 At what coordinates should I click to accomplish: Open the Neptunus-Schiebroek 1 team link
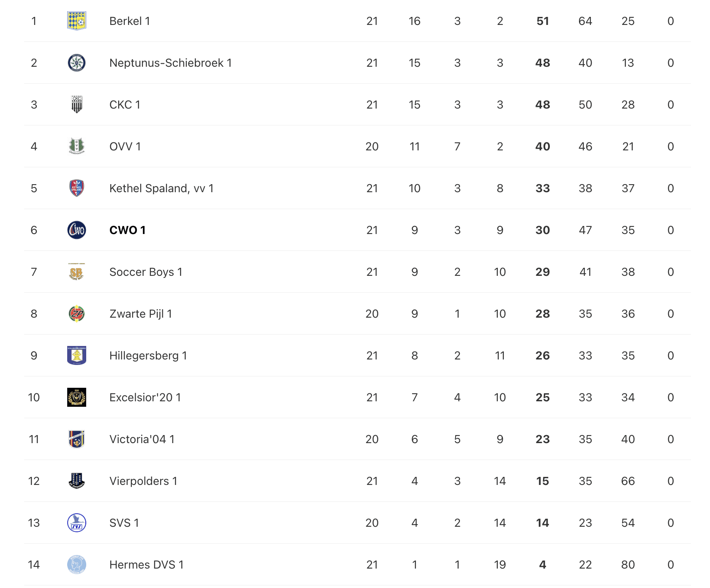pyautogui.click(x=170, y=63)
